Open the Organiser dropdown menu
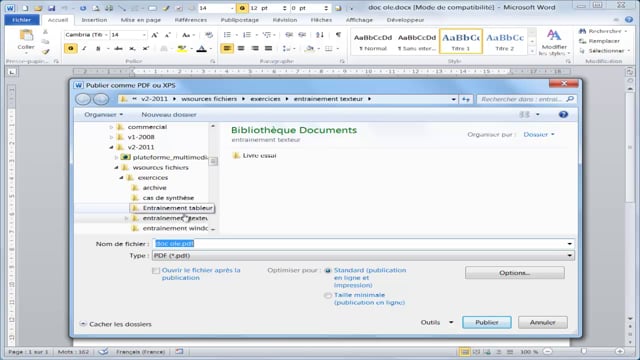Screen dimensions: 640x360 [104, 115]
